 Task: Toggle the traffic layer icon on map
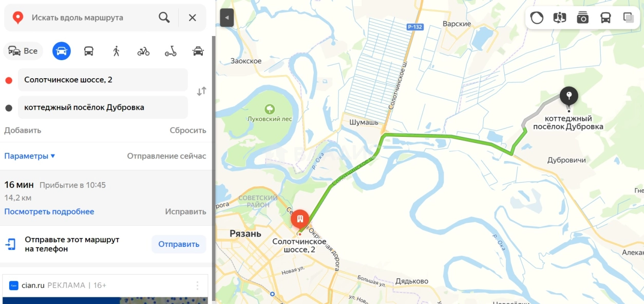click(537, 17)
